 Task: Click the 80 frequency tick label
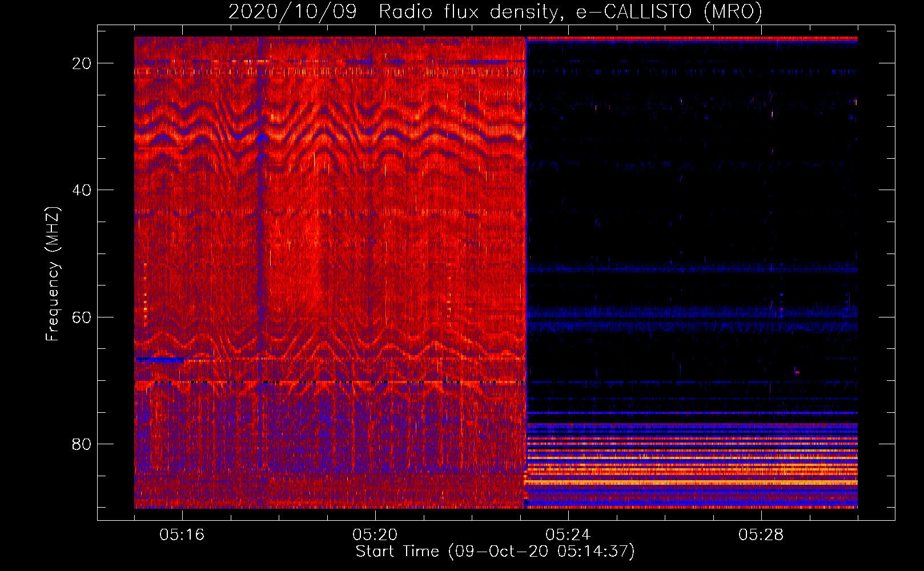tap(82, 444)
